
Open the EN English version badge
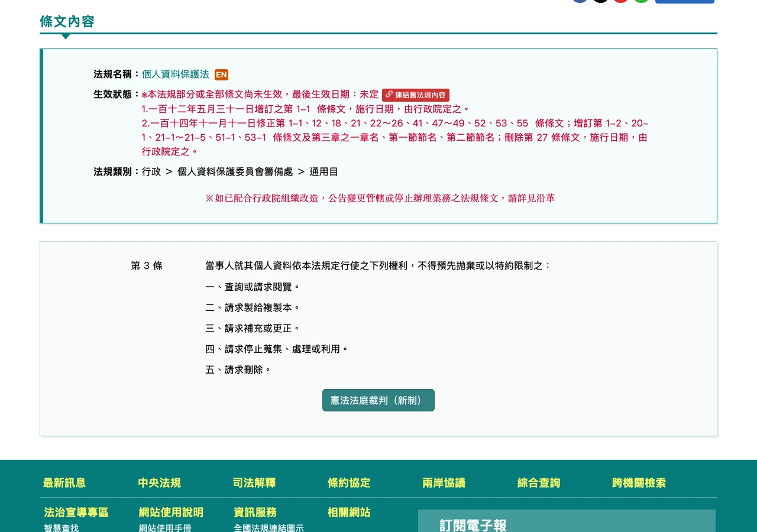pos(221,74)
